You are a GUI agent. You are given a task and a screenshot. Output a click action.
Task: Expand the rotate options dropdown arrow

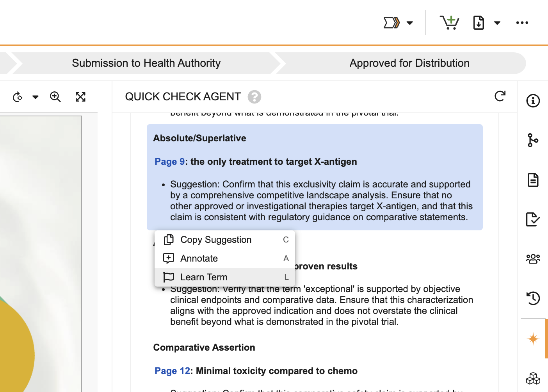(36, 97)
